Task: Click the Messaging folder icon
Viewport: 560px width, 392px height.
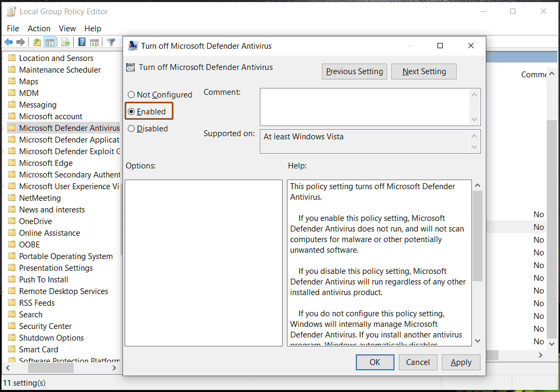Action: point(12,104)
